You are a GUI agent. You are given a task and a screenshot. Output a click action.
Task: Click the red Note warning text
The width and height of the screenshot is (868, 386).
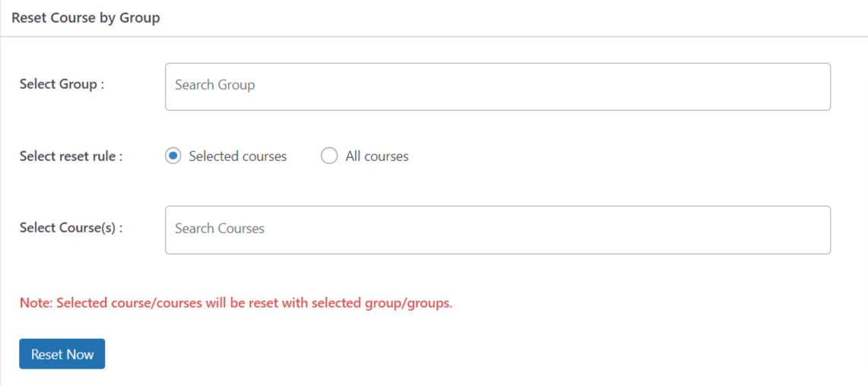click(x=236, y=303)
